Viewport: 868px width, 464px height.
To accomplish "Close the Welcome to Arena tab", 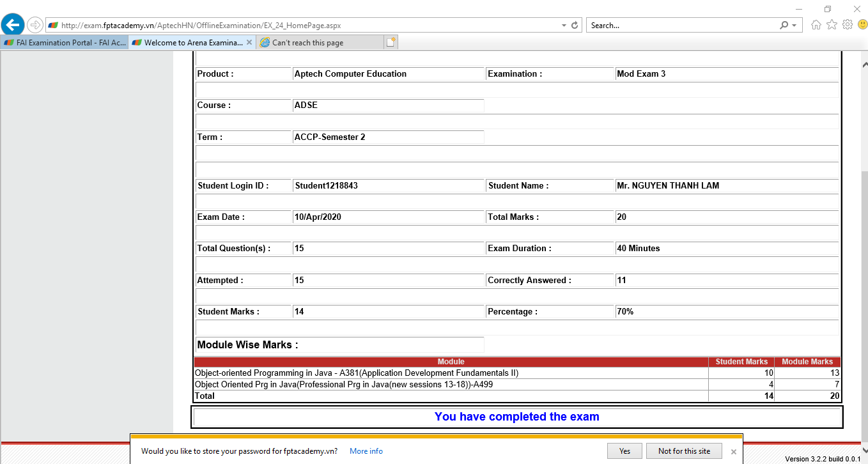I will 249,43.
